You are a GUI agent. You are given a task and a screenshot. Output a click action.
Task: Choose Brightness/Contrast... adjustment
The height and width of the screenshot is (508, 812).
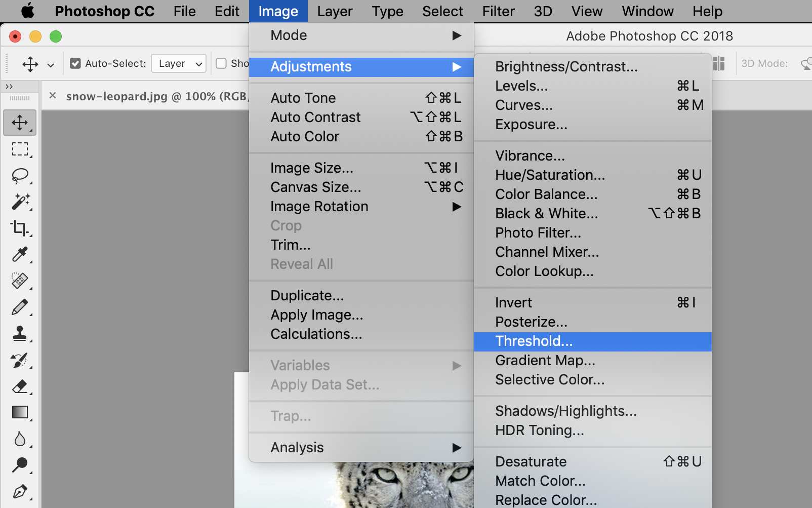coord(593,67)
